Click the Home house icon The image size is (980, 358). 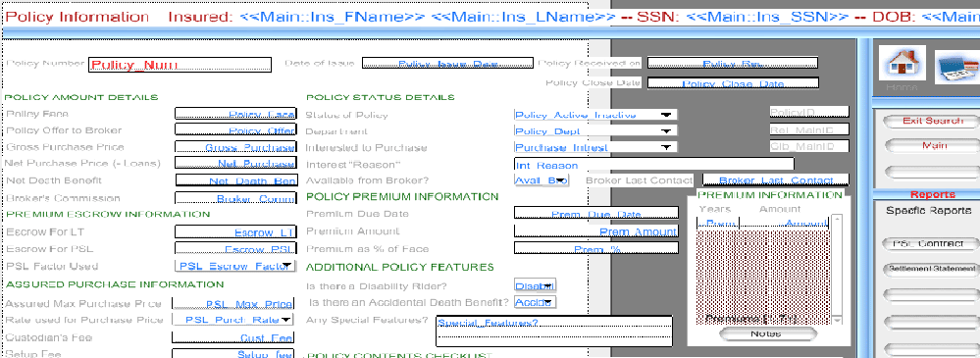(902, 63)
